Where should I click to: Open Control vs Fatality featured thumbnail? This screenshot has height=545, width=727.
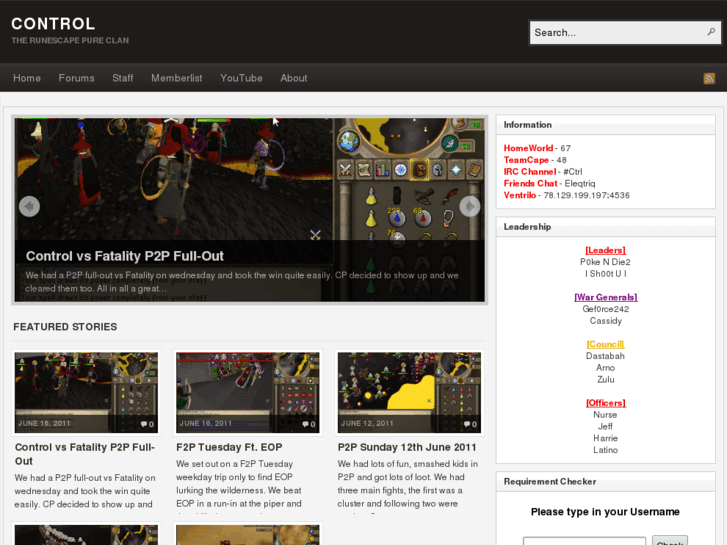(x=86, y=392)
